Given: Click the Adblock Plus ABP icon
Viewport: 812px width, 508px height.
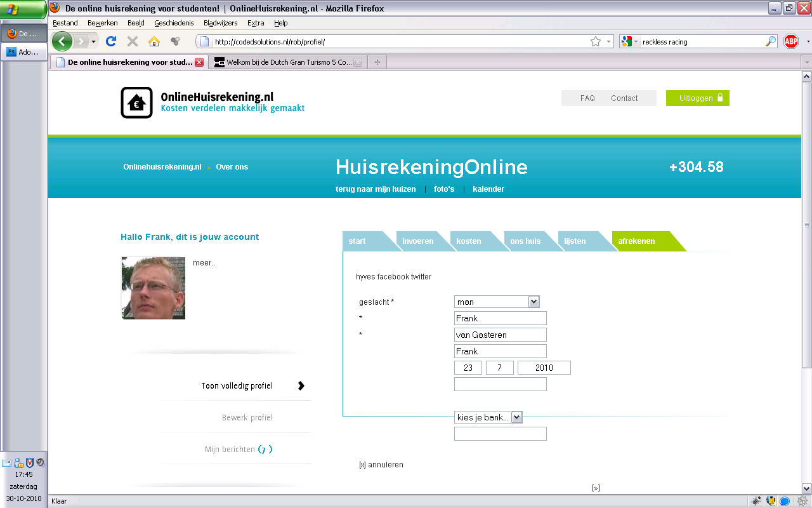Looking at the screenshot, I should 790,41.
